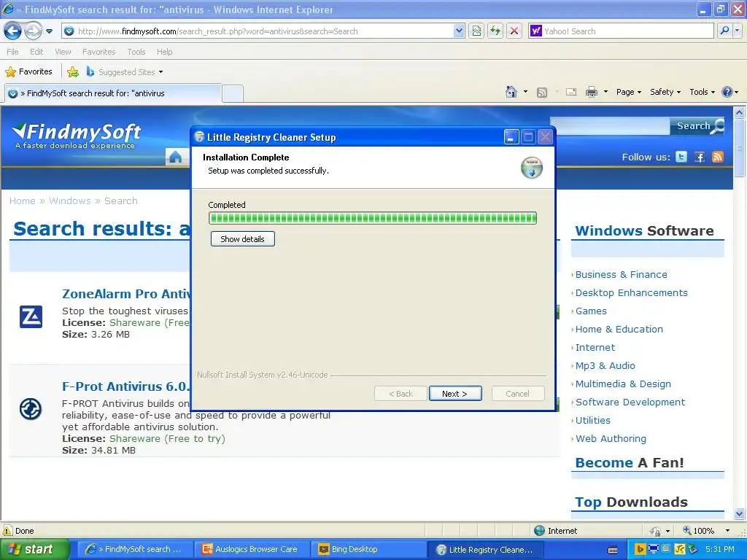Click the page vertical scrollbar down arrow
This screenshot has width=747, height=560.
click(740, 514)
